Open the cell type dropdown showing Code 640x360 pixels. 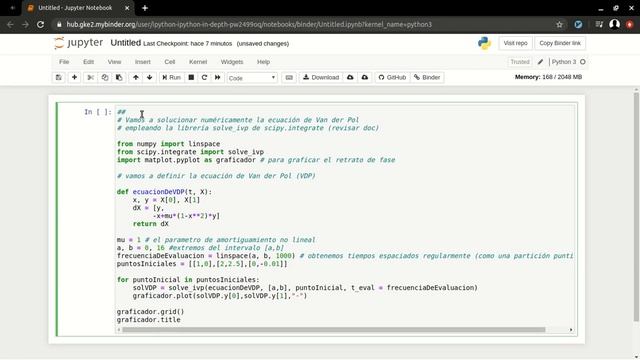point(252,78)
